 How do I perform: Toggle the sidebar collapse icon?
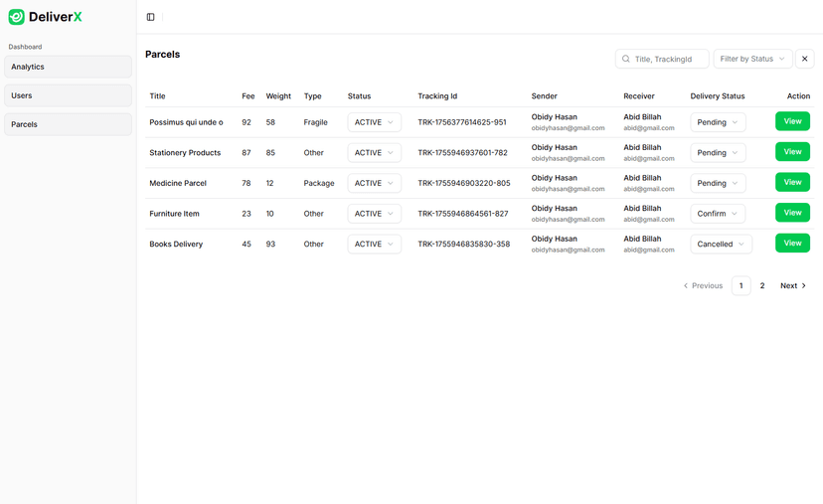point(150,17)
